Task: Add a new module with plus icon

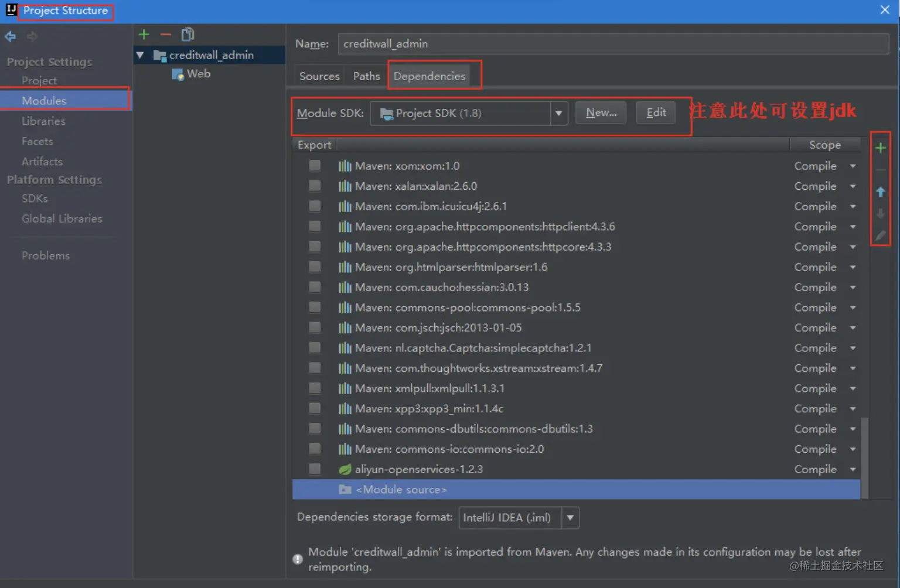Action: tap(144, 35)
